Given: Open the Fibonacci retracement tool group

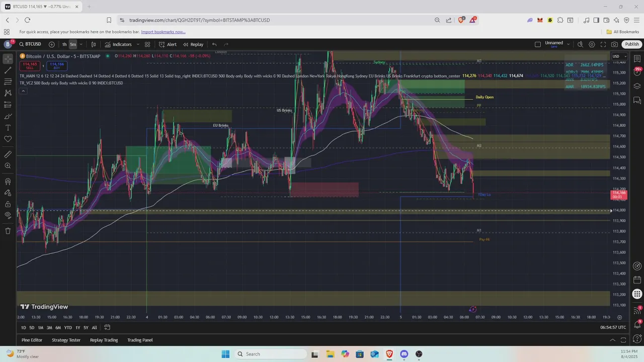Looking at the screenshot, I should [8, 81].
